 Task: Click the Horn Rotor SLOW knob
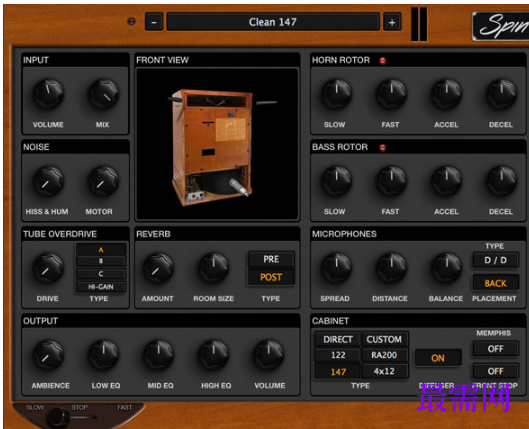336,93
